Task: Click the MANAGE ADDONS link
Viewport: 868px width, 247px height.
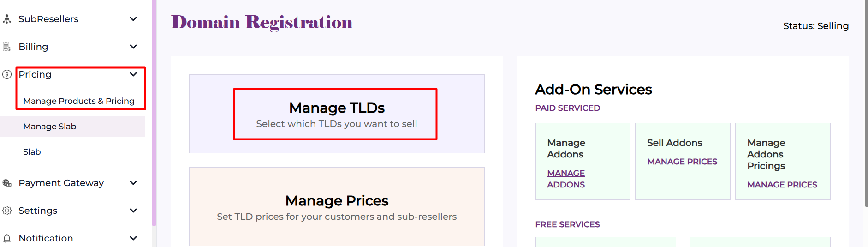Action: [566, 179]
